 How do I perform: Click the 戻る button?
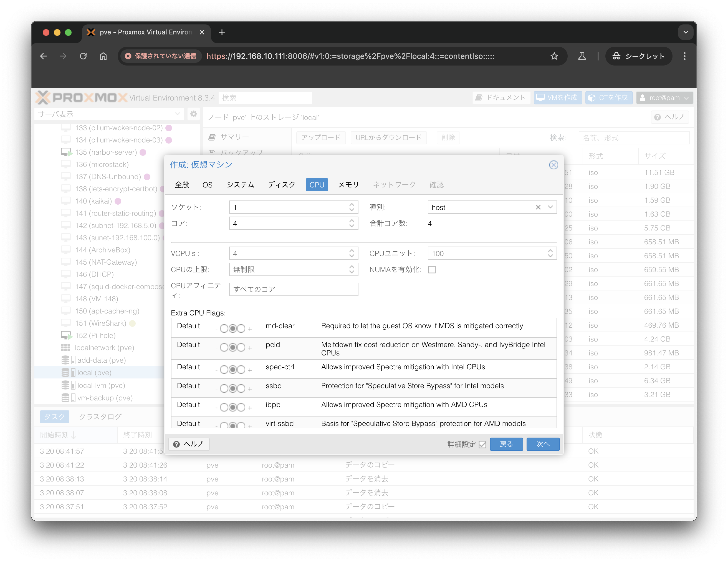click(x=506, y=444)
